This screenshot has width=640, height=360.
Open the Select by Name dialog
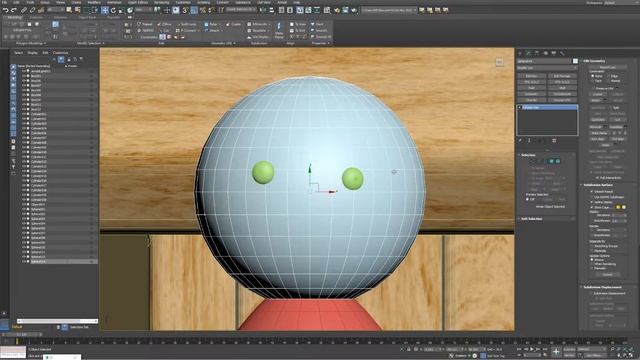pyautogui.click(x=78, y=10)
